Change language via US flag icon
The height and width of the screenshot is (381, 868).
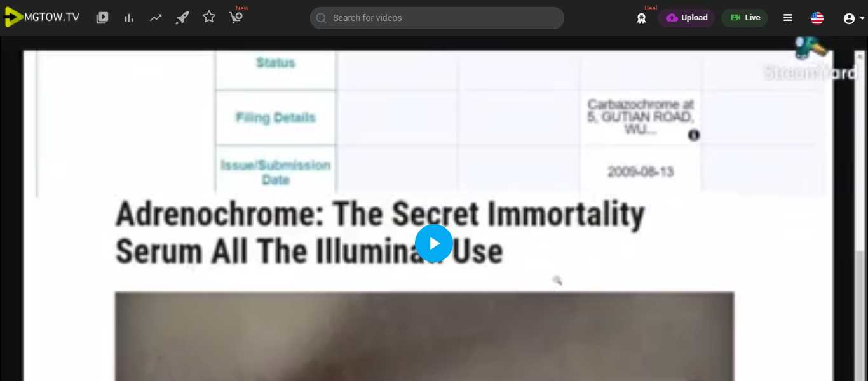817,18
